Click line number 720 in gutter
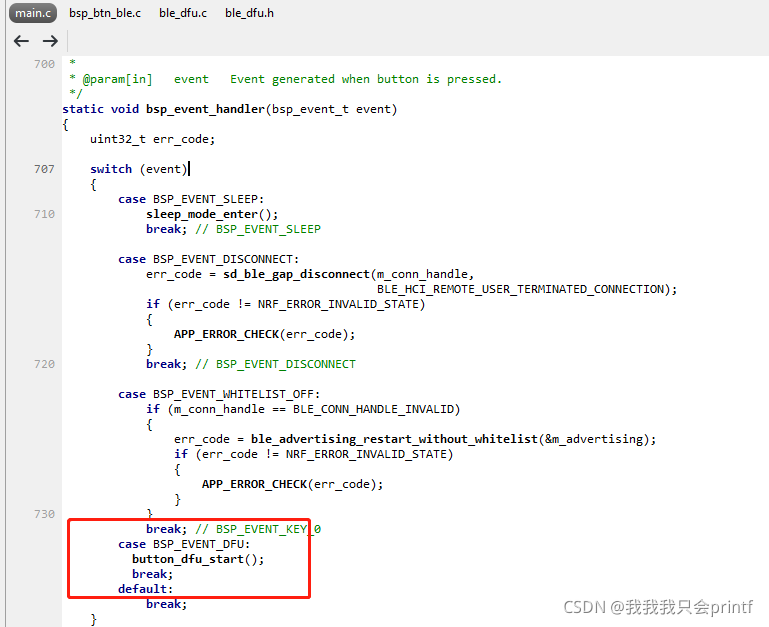Image resolution: width=769 pixels, height=627 pixels. click(44, 365)
